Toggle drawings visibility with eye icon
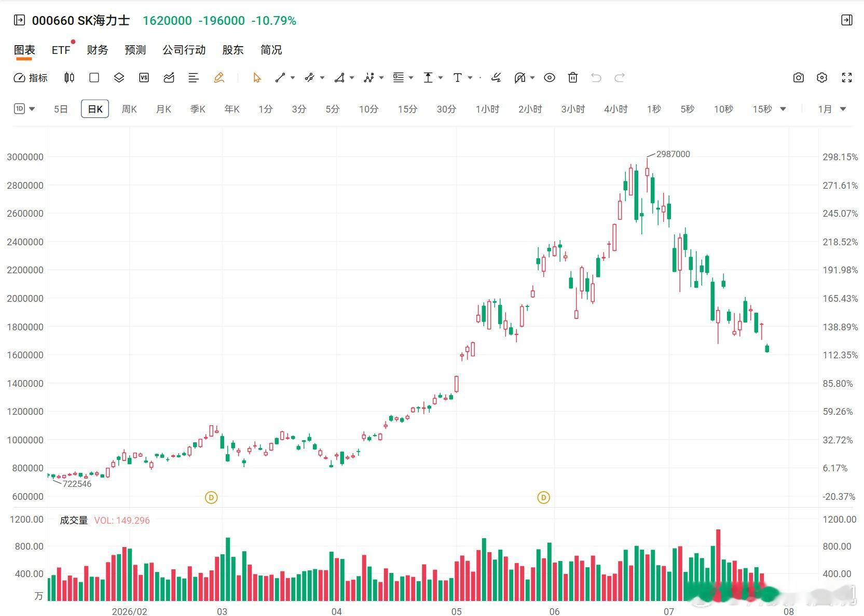This screenshot has height=616, width=864. click(550, 78)
